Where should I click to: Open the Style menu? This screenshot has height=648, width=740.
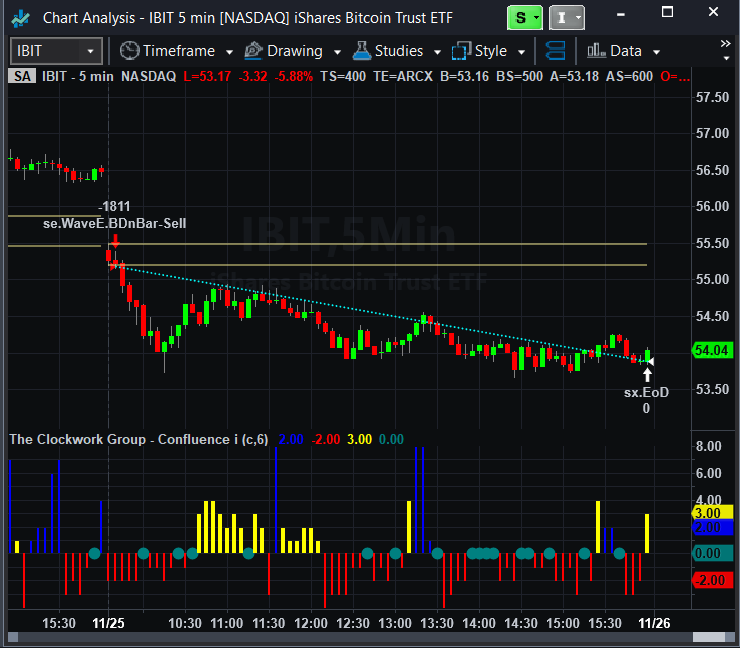491,50
